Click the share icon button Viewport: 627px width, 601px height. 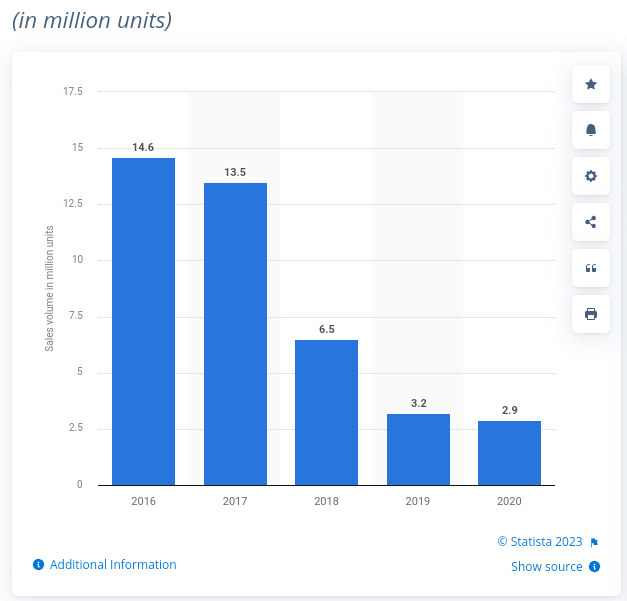[x=590, y=222]
